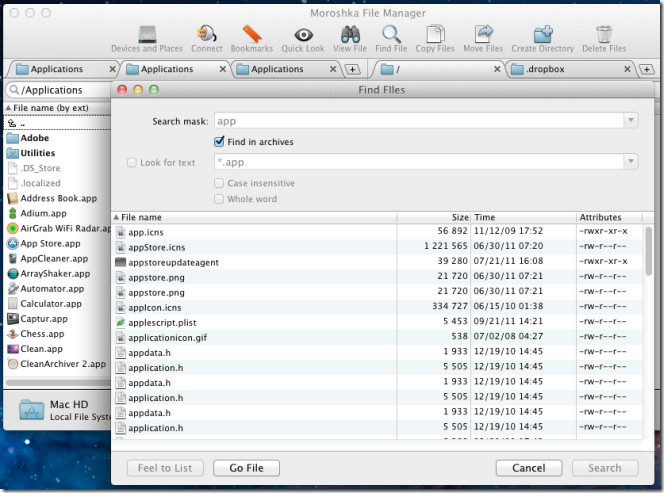Click the Cancel button

(528, 467)
